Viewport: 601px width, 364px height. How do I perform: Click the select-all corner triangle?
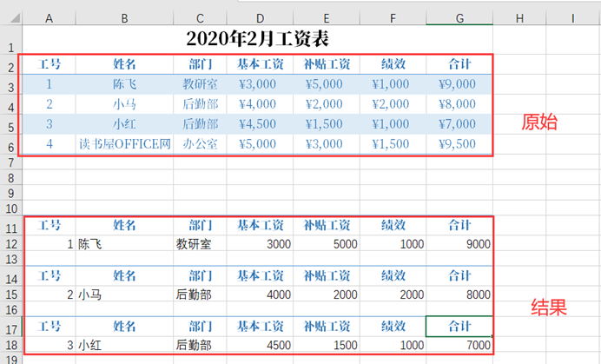(15, 17)
